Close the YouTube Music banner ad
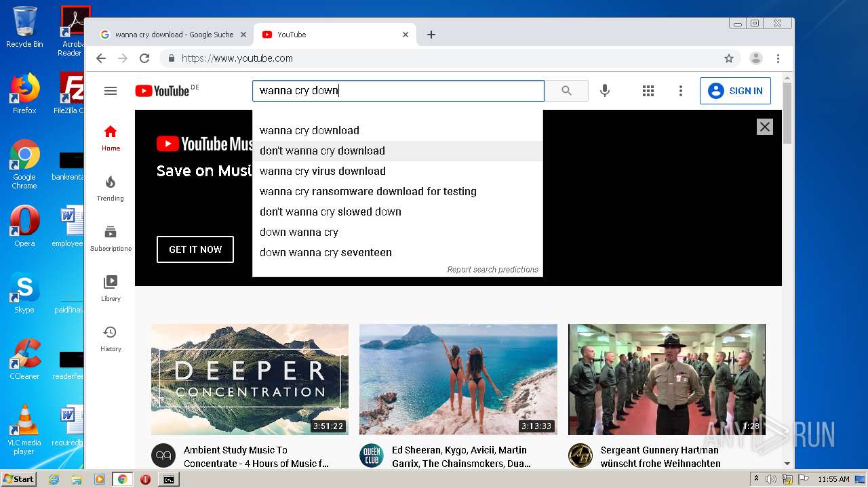 tap(765, 127)
